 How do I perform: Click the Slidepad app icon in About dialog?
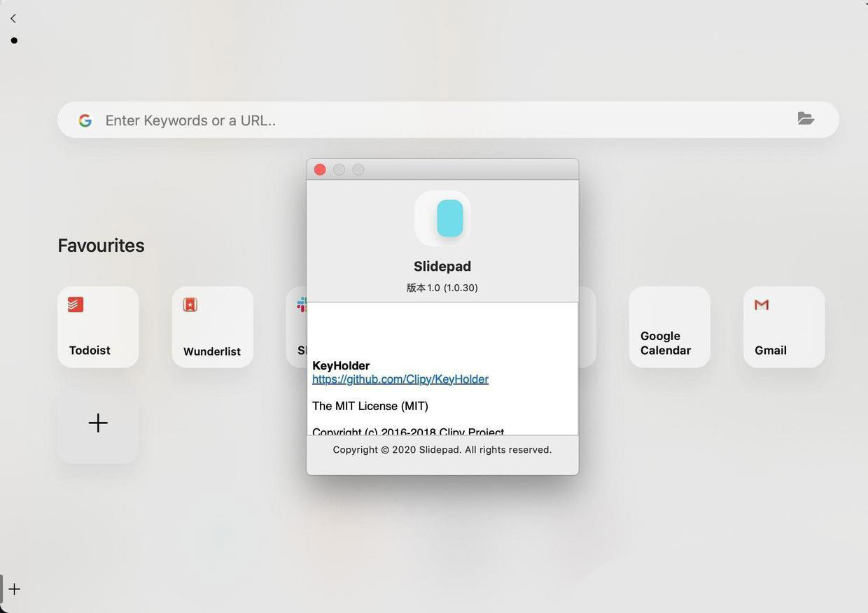pyautogui.click(x=442, y=218)
